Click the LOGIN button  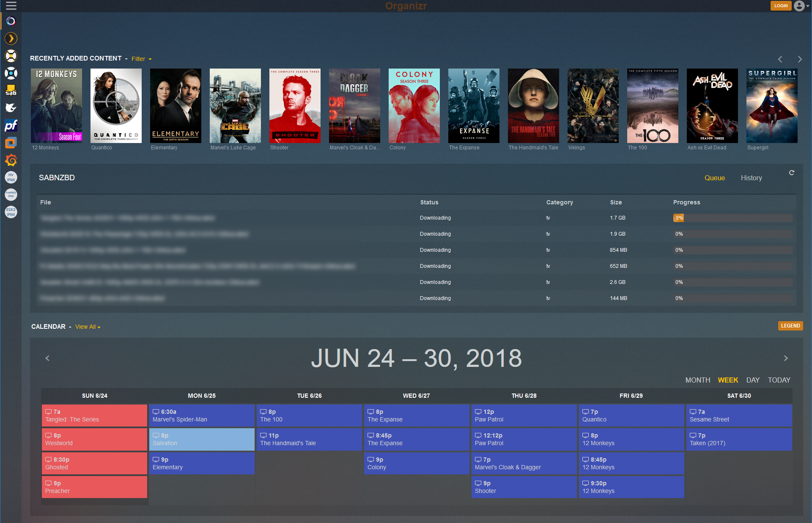[x=781, y=6]
